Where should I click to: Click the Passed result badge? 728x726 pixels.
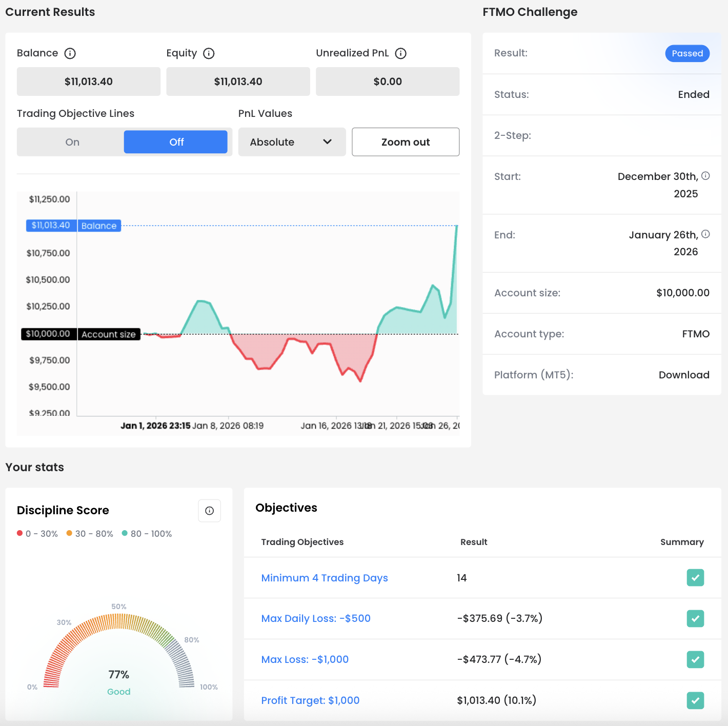coord(687,53)
